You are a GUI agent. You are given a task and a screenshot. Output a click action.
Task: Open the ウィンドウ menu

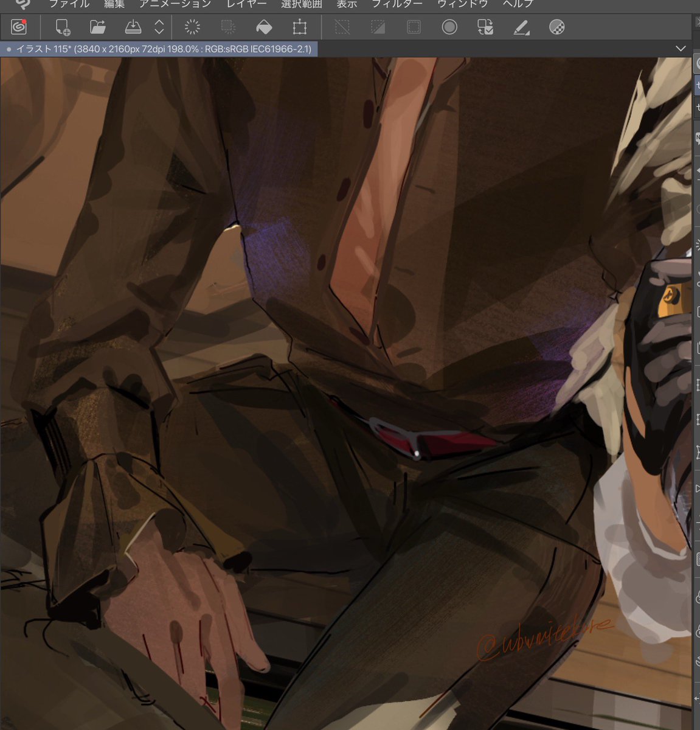click(x=463, y=4)
